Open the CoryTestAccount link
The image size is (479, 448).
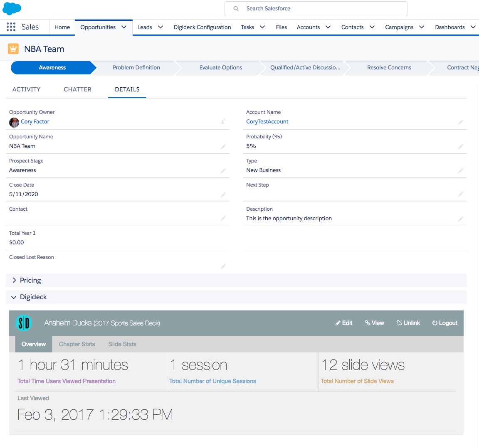[267, 121]
